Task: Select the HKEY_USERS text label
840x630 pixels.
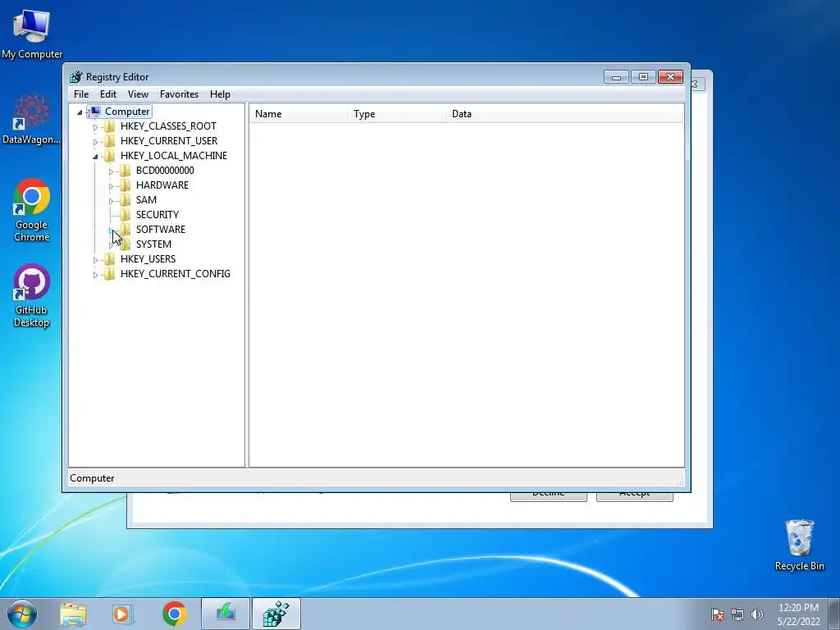Action: 148,259
